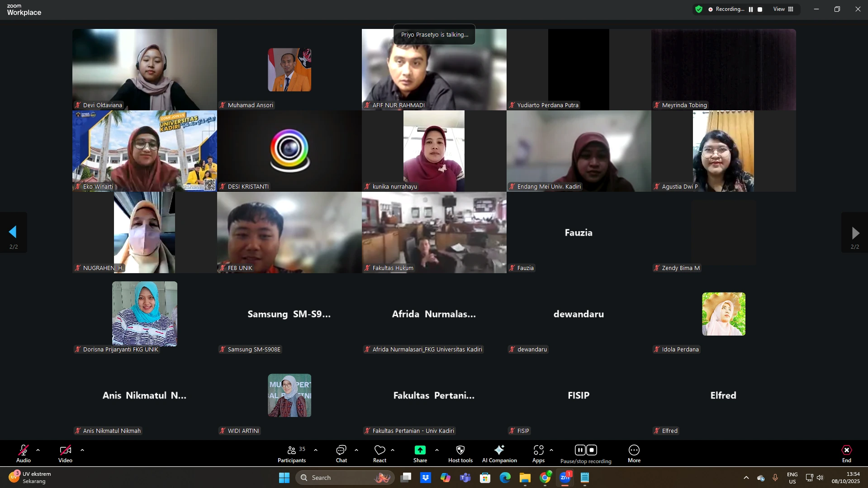Open the Participants panel
The image size is (868, 488).
(x=292, y=454)
